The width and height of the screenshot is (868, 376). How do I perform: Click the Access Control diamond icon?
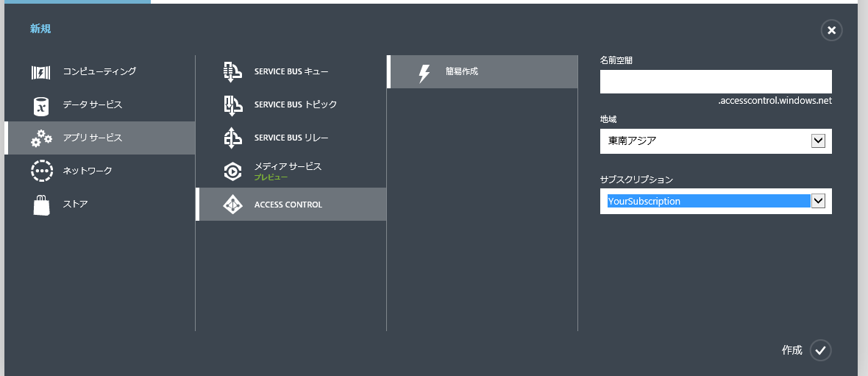pos(232,205)
